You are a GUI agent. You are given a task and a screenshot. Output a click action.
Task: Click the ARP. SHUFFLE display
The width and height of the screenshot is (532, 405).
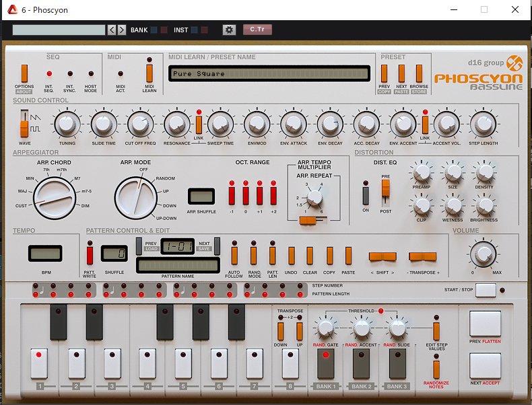click(x=201, y=196)
